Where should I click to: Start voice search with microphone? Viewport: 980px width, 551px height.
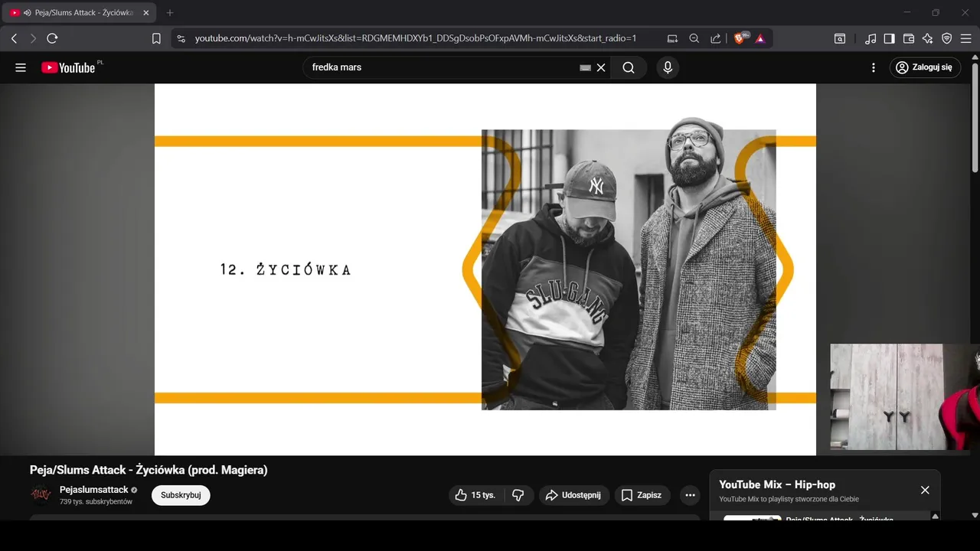pos(668,67)
